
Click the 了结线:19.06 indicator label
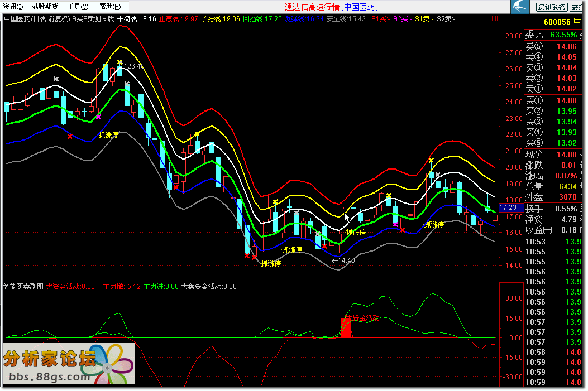(220, 19)
